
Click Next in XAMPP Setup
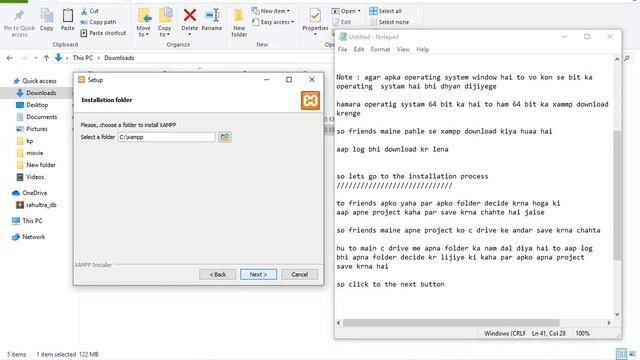pyautogui.click(x=258, y=274)
